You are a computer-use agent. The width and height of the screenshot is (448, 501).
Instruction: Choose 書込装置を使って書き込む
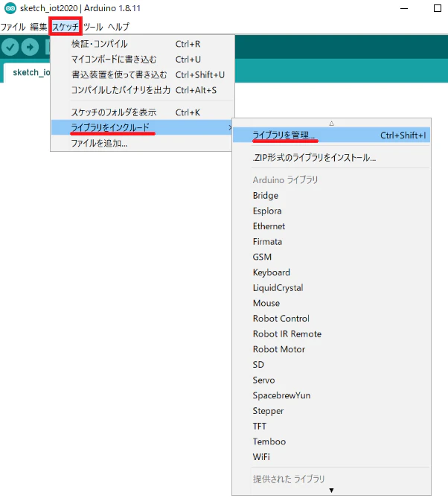click(x=143, y=74)
